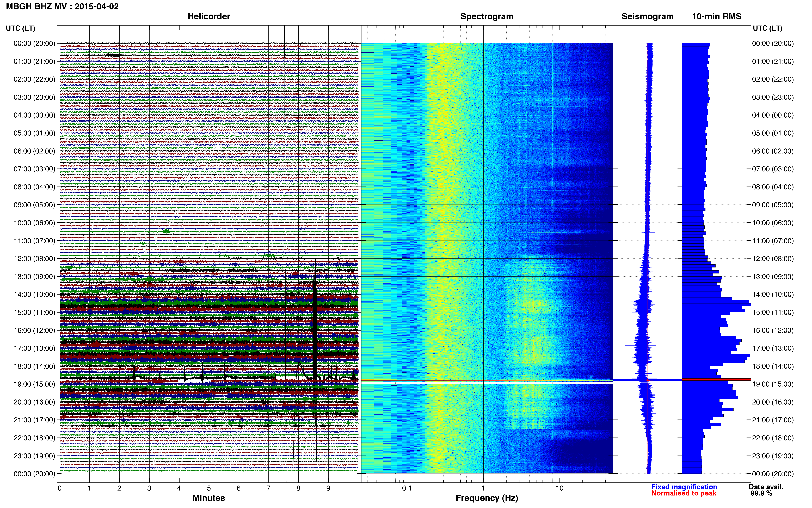Screen dimensions: 812x508
Task: Click the left '19:00 (15:00)' time label
Action: [x=34, y=384]
